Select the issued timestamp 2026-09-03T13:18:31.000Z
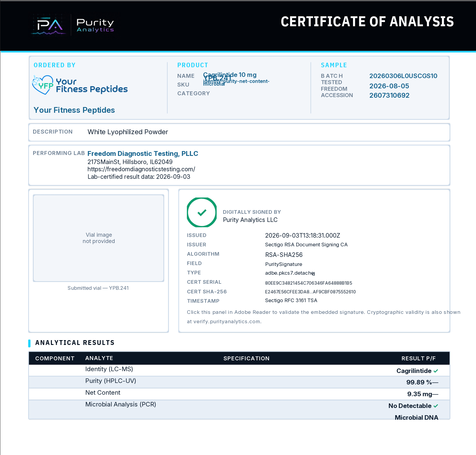Image resolution: width=476 pixels, height=455 pixels. click(303, 235)
